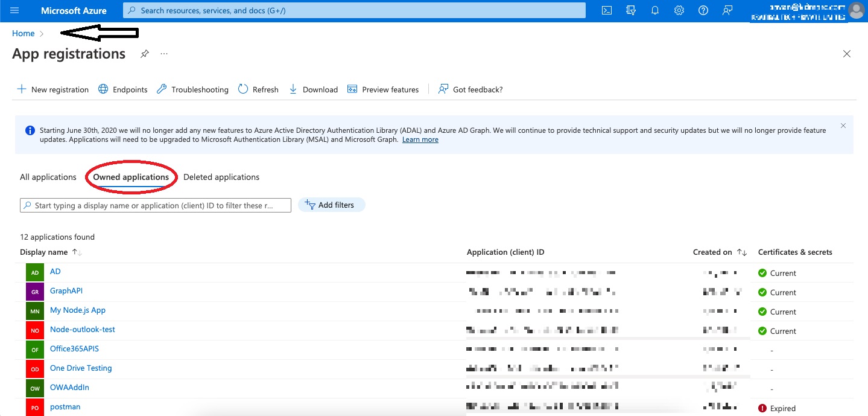Dismiss the ADAL info banner
Screen dimensions: 868x416
[x=843, y=126]
